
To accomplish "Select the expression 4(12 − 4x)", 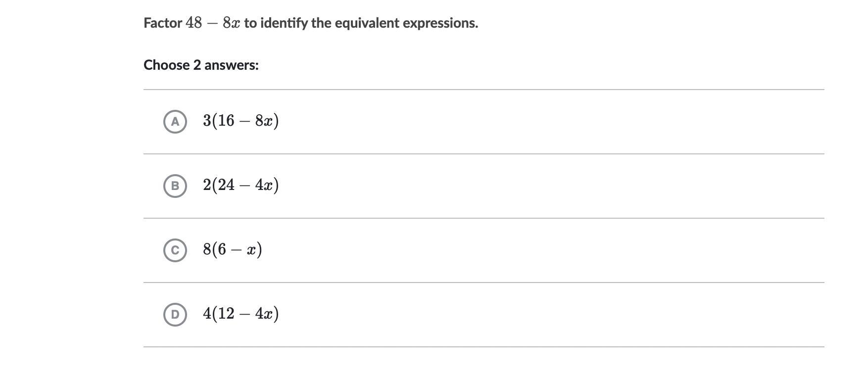I will pyautogui.click(x=241, y=314).
